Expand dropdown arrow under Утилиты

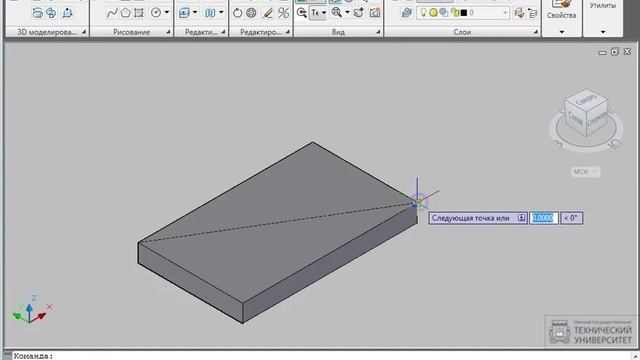[x=603, y=32]
